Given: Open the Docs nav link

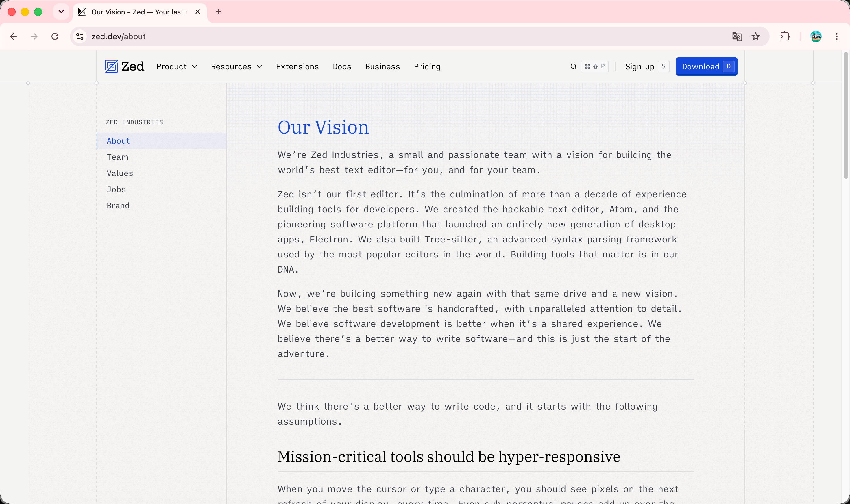Looking at the screenshot, I should 342,66.
